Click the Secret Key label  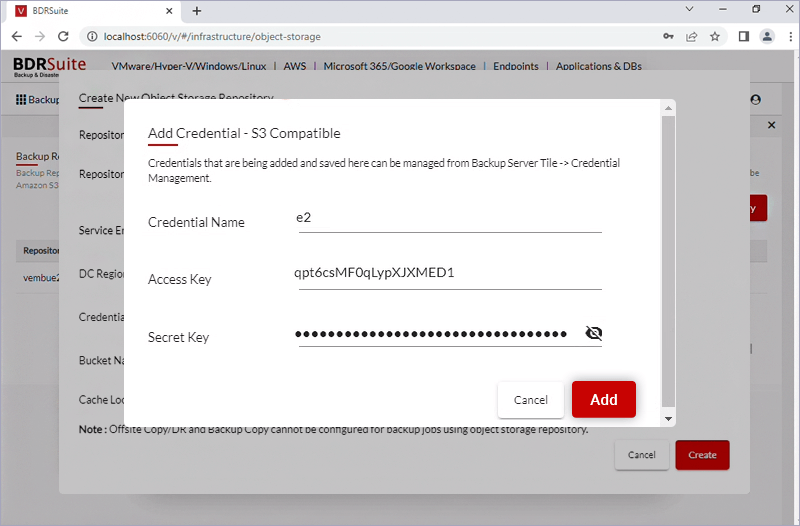[179, 337]
